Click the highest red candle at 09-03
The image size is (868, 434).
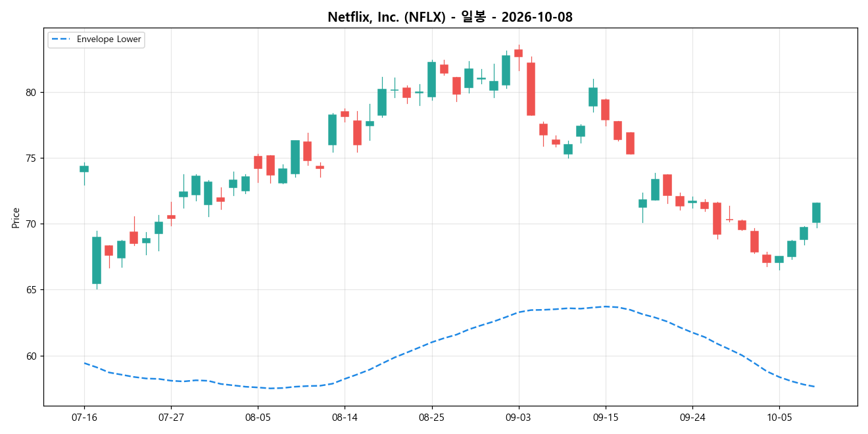[518, 53]
